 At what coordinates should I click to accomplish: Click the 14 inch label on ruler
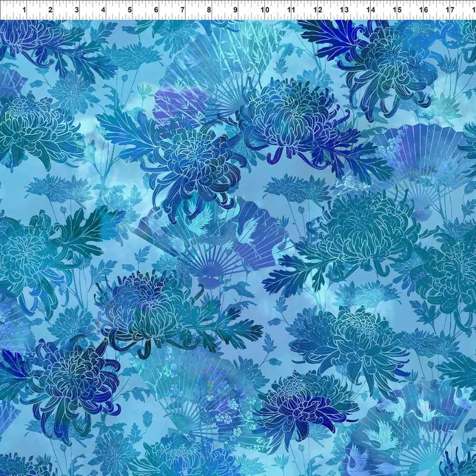371,10
